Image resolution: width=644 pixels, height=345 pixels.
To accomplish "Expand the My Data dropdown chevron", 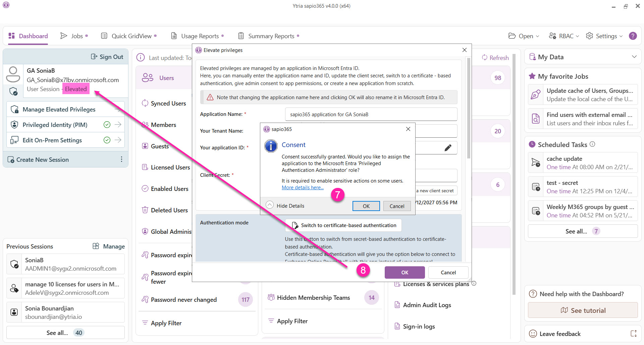I will click(634, 57).
